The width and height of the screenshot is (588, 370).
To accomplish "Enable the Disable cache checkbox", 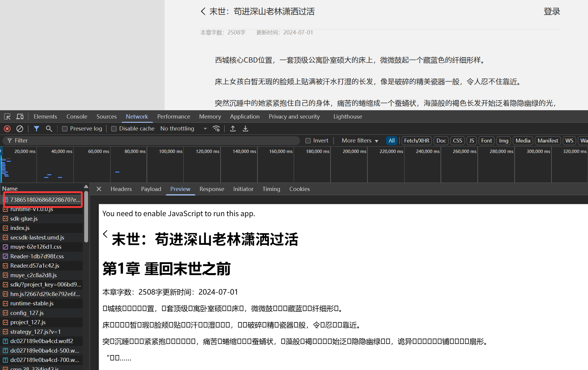I will pos(114,129).
